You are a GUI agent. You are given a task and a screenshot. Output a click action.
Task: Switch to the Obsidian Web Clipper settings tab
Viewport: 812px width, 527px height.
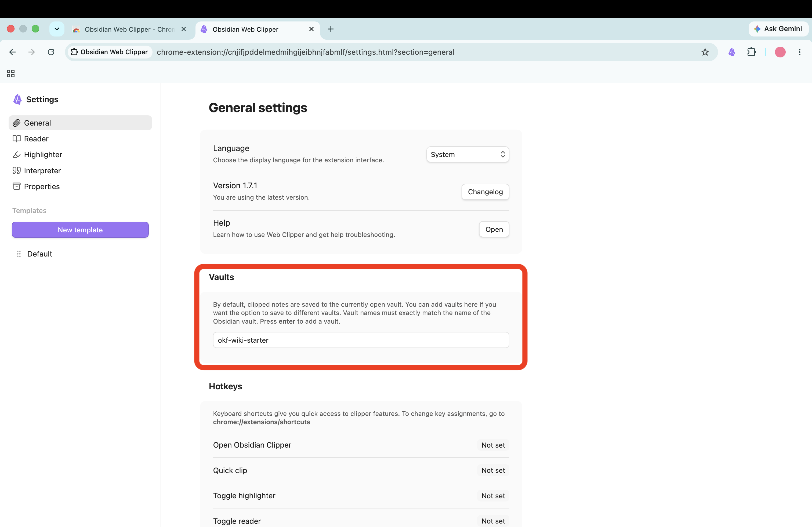[x=258, y=29]
